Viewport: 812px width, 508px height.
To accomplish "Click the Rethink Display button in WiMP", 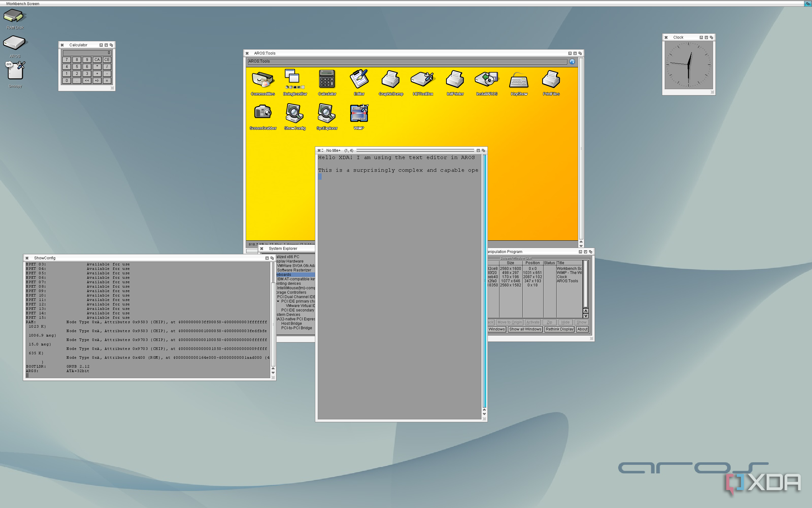I will pyautogui.click(x=559, y=329).
